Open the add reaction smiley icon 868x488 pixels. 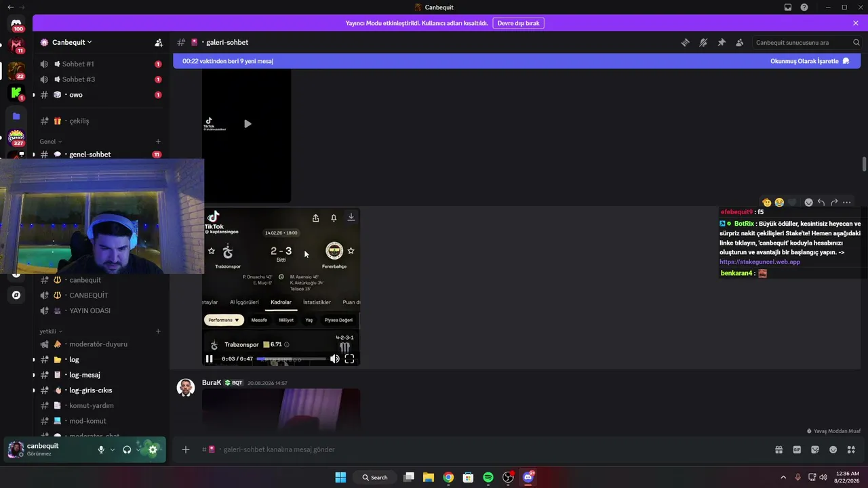808,203
